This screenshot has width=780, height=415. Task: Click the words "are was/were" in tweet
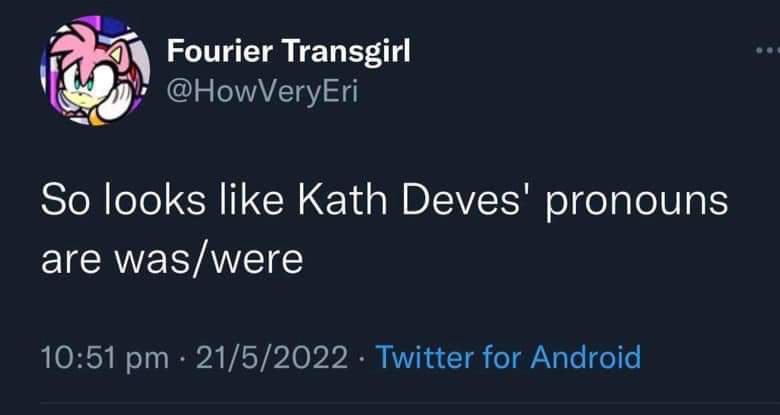(x=171, y=260)
